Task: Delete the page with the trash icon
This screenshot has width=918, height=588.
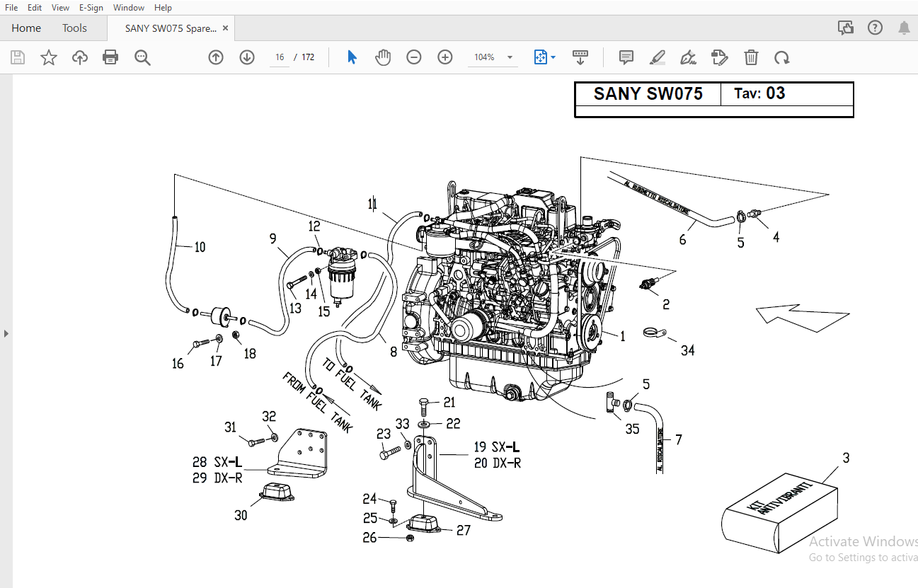Action: point(752,57)
